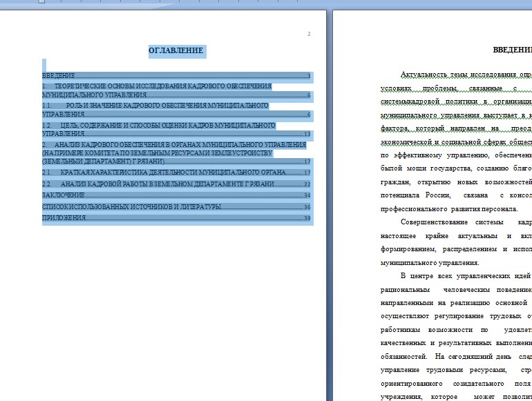Follow the ТЕОРЕТИЧЕСКИЕ ОСНОВЫ ИССЛЕДОВАНИЯ chapter entry
This screenshot has height=401, width=532.
pyautogui.click(x=176, y=90)
